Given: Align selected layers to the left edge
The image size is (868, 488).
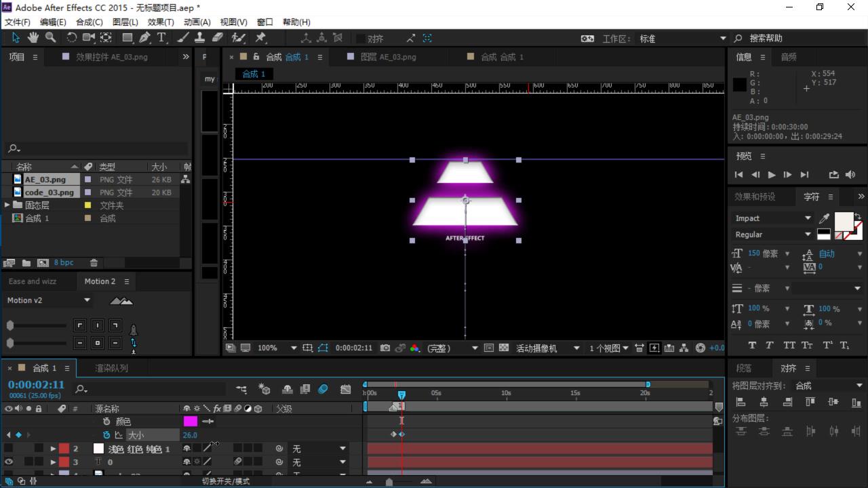Looking at the screenshot, I should (x=741, y=402).
